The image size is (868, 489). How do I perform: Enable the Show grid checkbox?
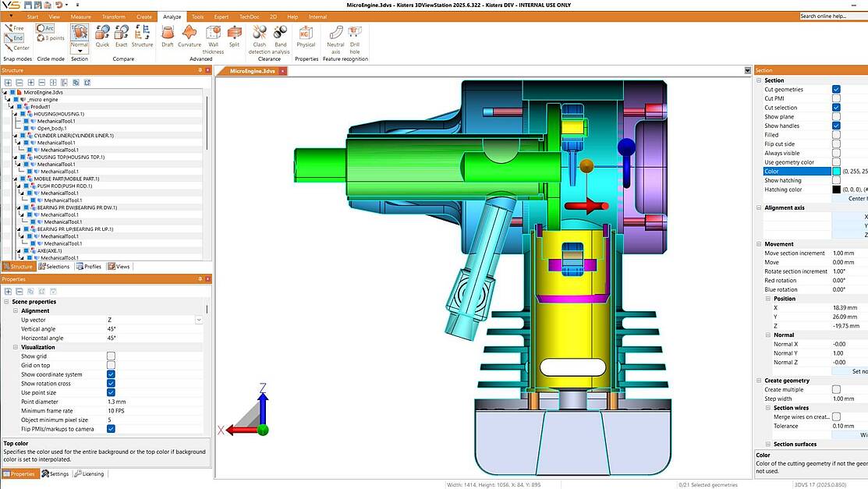click(x=111, y=356)
